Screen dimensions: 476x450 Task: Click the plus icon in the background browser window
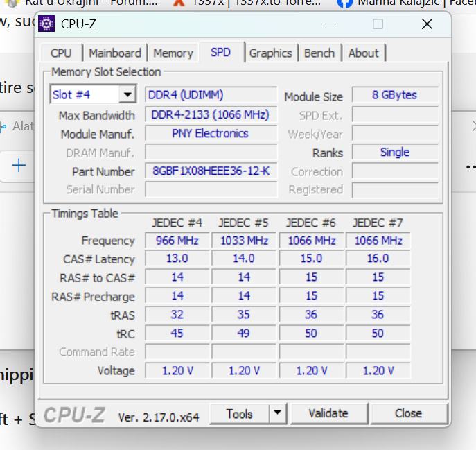(19, 165)
